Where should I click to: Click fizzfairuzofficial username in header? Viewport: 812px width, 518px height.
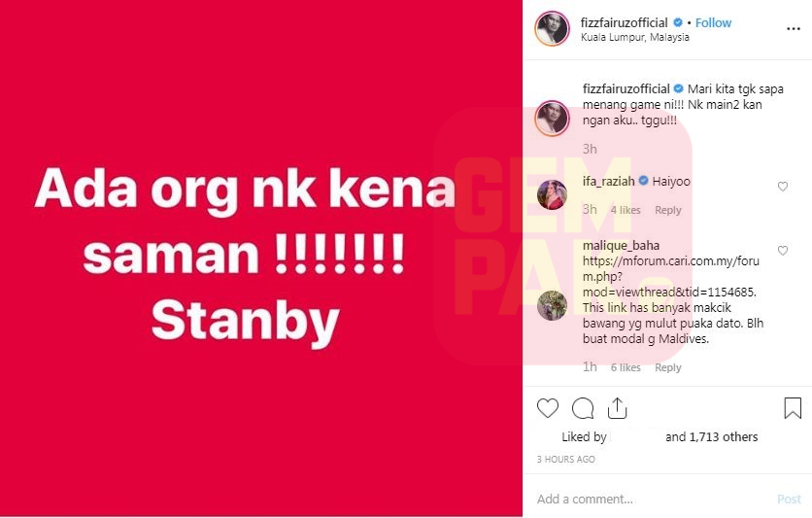(624, 22)
